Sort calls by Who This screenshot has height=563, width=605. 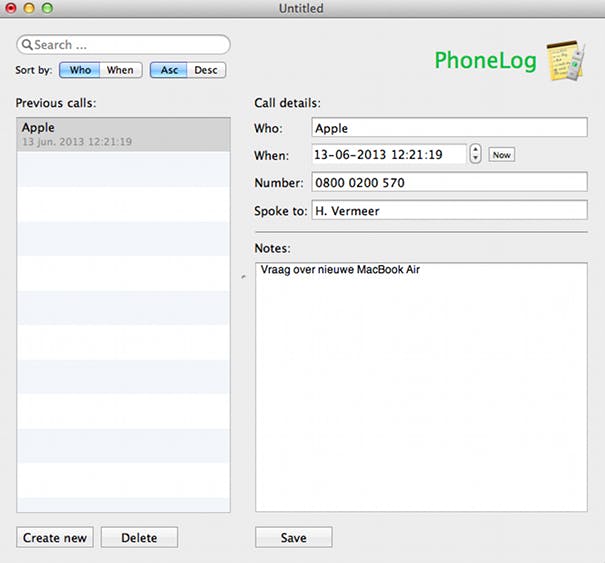click(x=80, y=70)
